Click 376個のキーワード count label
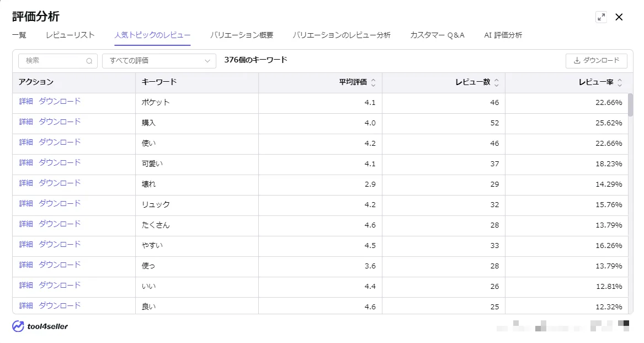Image resolution: width=644 pixels, height=343 pixels. click(x=256, y=60)
